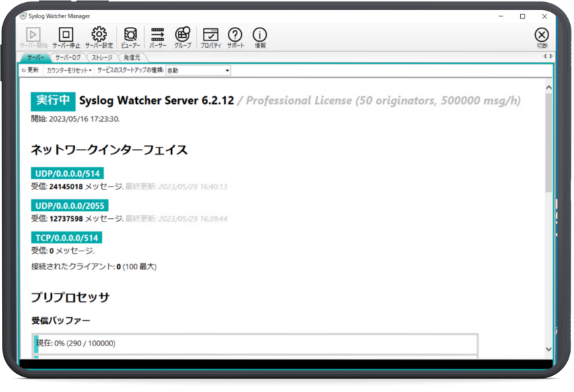Click the 更新 refresh button
The image size is (574, 392).
click(x=30, y=70)
